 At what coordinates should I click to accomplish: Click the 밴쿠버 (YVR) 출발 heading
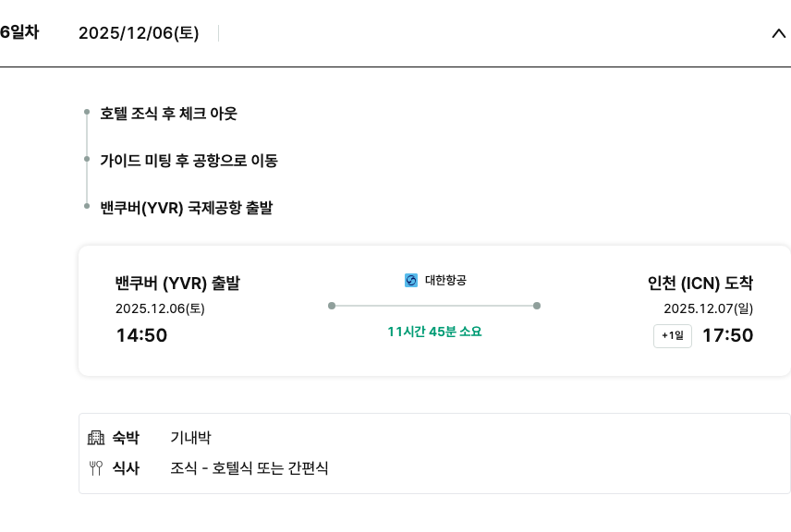[x=177, y=283]
